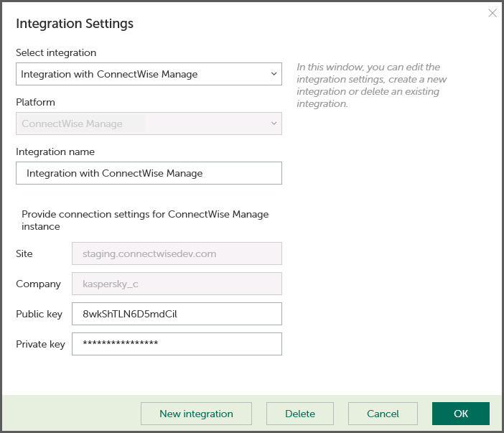The width and height of the screenshot is (504, 433).
Task: Click the Company field showing kaspersky_c
Action: 177,284
